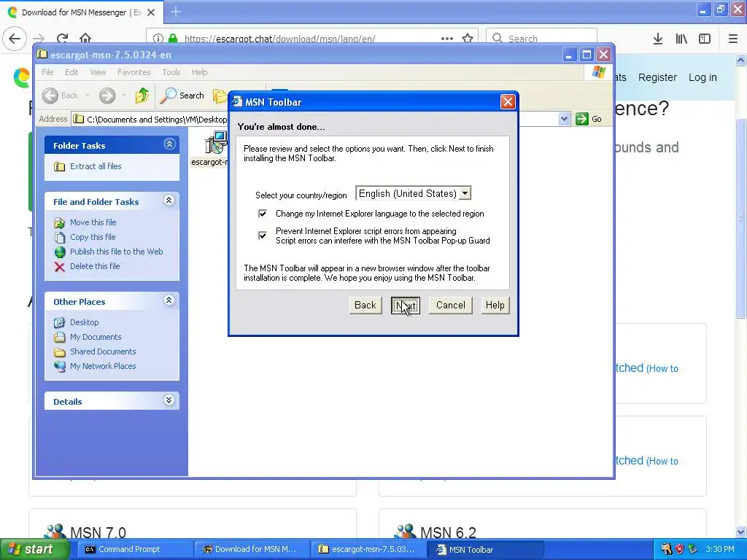Click Move this file task
The image size is (747, 560).
click(x=93, y=222)
